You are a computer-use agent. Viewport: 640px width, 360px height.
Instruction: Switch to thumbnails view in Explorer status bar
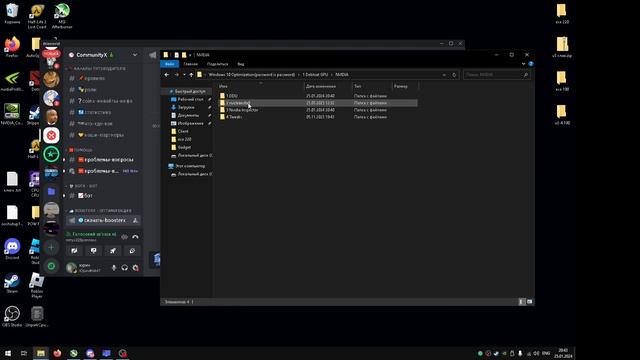(x=529, y=302)
